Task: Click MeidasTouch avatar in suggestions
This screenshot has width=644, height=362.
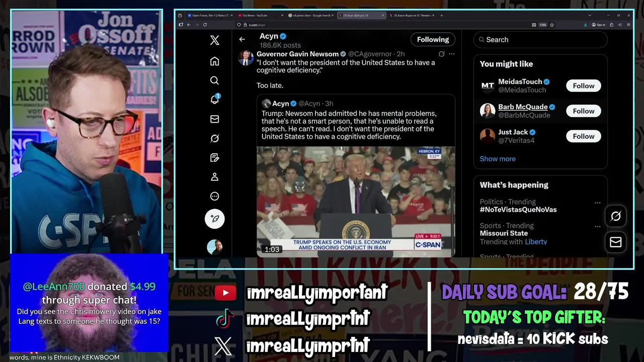Action: [x=488, y=85]
